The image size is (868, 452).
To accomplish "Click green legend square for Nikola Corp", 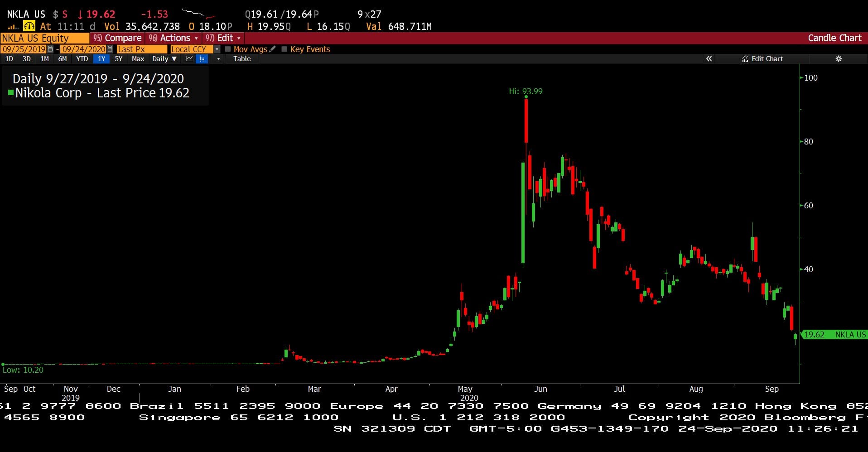I will (11, 93).
